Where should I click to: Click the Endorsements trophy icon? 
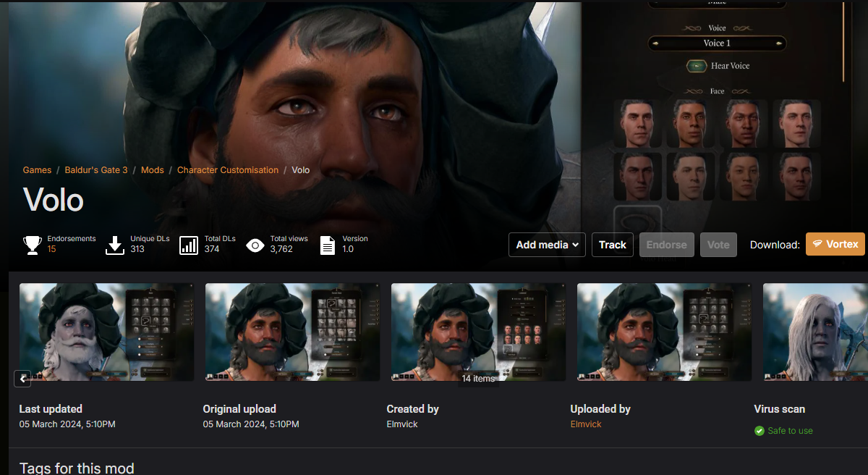click(33, 245)
